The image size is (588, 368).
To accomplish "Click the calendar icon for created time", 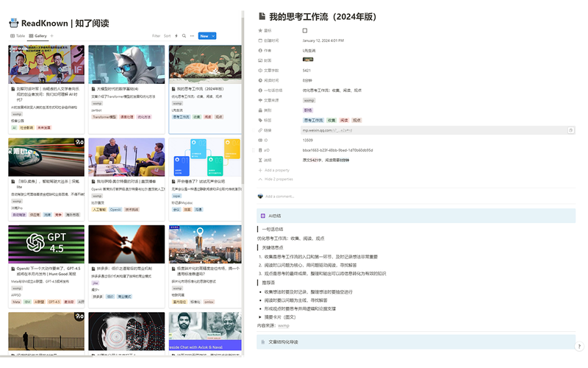I will (260, 40).
